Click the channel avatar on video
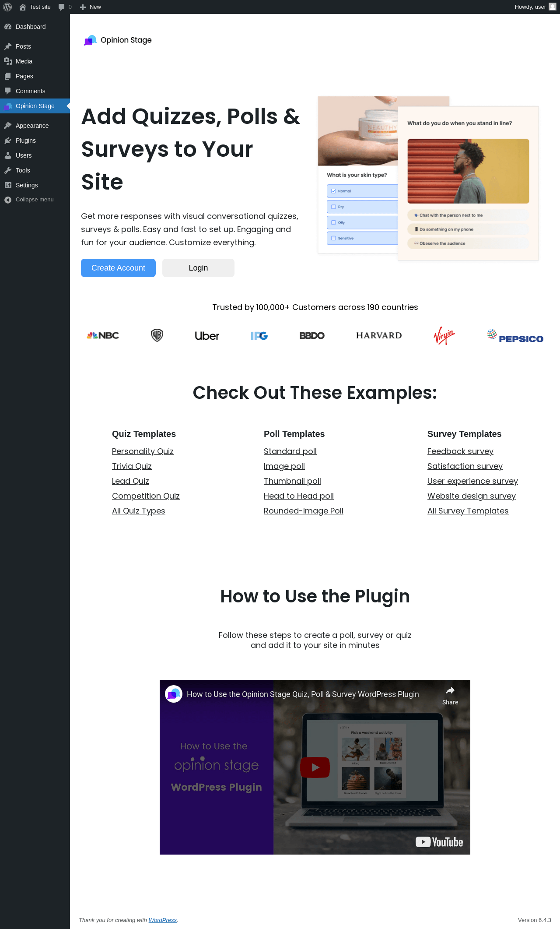Image resolution: width=560 pixels, height=929 pixels. (x=174, y=694)
